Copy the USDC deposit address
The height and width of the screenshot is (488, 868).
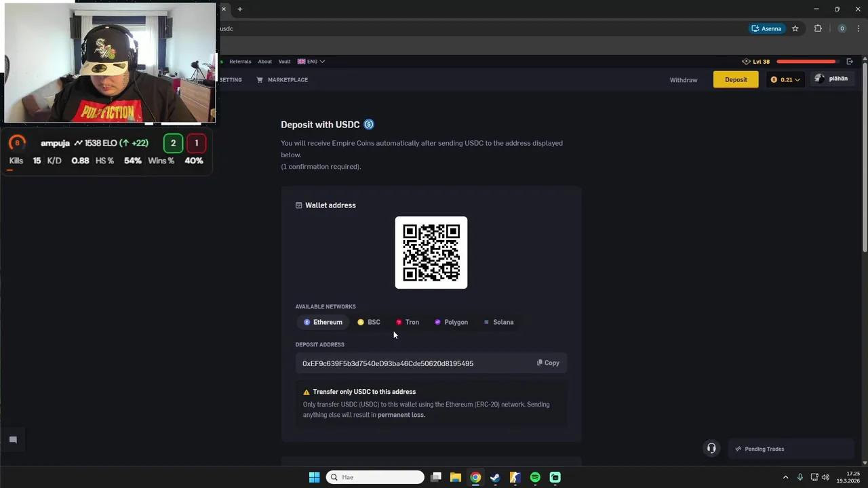click(x=547, y=363)
